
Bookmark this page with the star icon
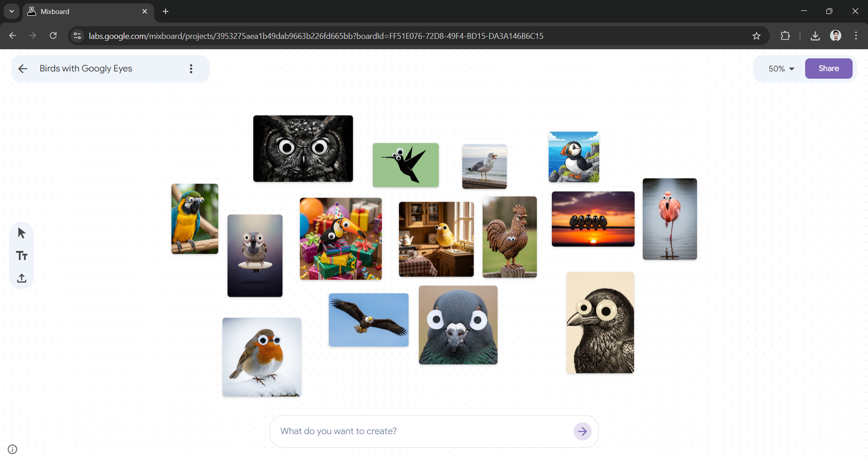coord(757,36)
